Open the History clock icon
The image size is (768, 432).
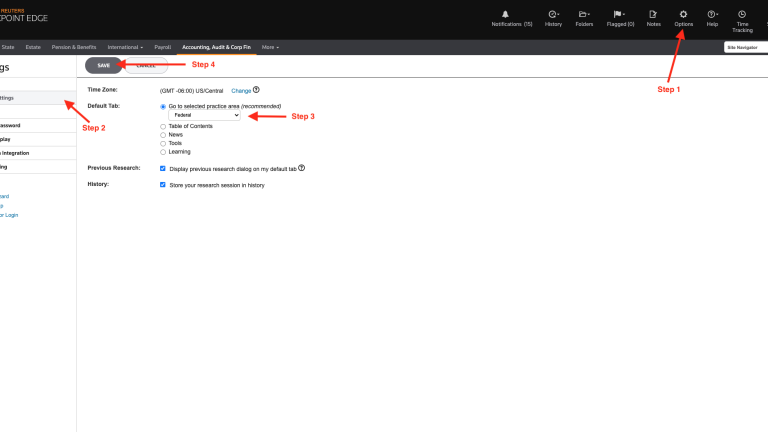(x=553, y=14)
